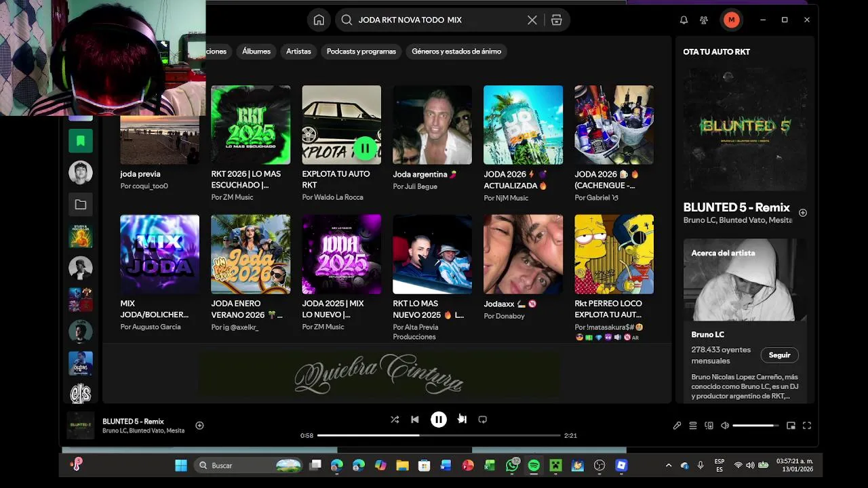Pause the current song

pyautogui.click(x=439, y=420)
